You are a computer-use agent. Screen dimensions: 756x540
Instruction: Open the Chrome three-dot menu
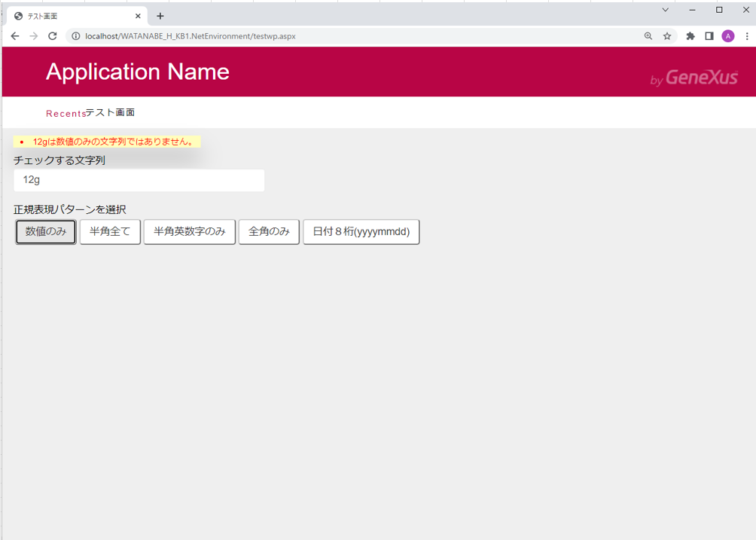(747, 36)
